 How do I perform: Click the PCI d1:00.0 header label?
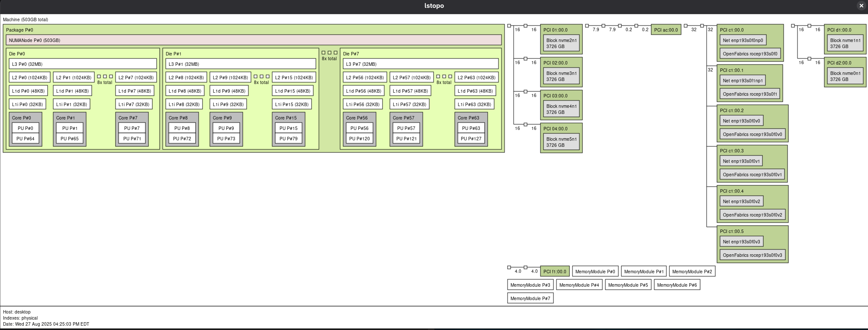(839, 30)
